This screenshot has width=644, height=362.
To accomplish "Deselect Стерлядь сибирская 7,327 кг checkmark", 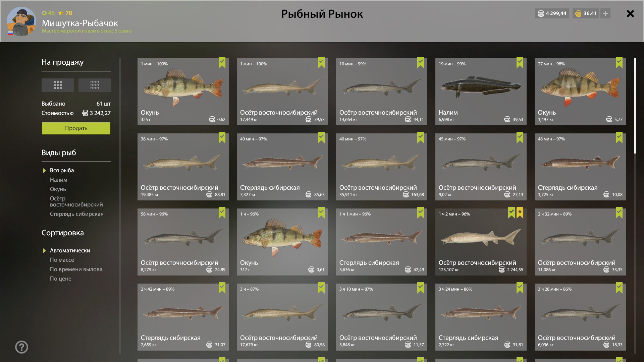I will pos(321,137).
